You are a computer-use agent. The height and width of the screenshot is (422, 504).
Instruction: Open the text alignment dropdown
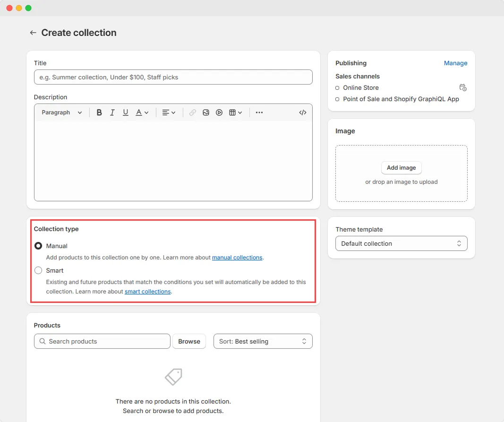click(169, 112)
